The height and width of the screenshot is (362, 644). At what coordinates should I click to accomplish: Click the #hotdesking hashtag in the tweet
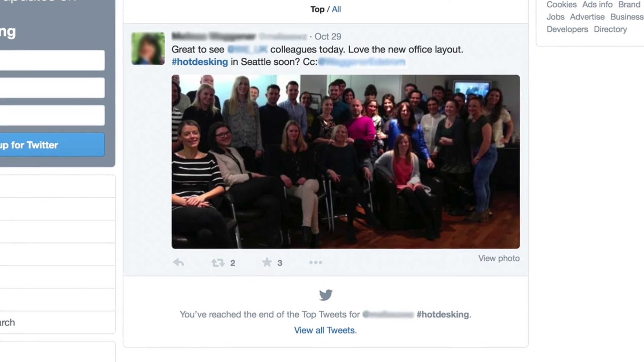200,62
